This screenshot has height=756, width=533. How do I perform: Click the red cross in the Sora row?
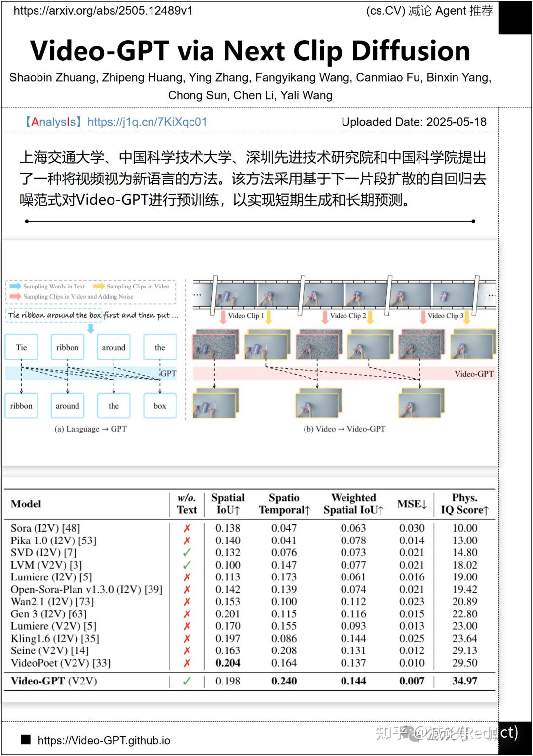pos(187,528)
